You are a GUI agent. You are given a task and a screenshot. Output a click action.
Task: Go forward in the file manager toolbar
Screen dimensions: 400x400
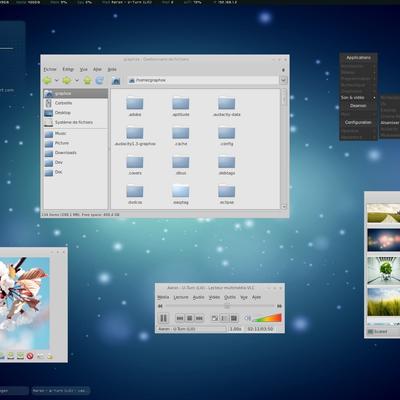click(x=67, y=80)
